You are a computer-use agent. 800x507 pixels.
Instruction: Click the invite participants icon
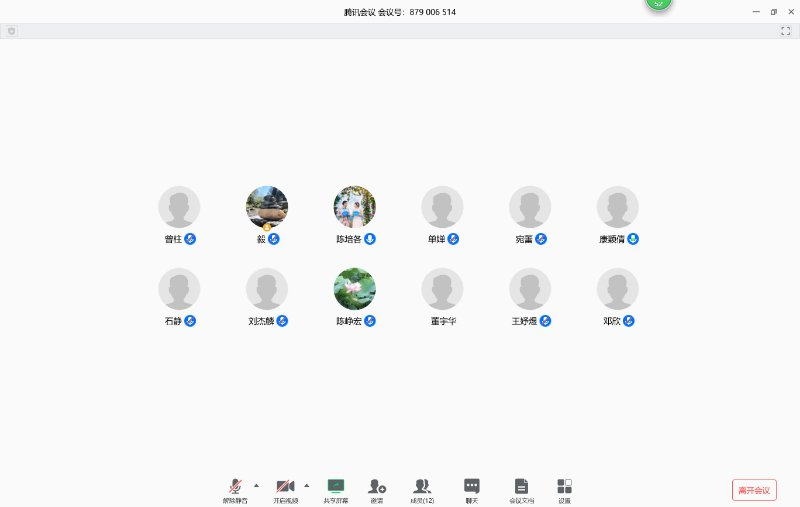pyautogui.click(x=377, y=489)
